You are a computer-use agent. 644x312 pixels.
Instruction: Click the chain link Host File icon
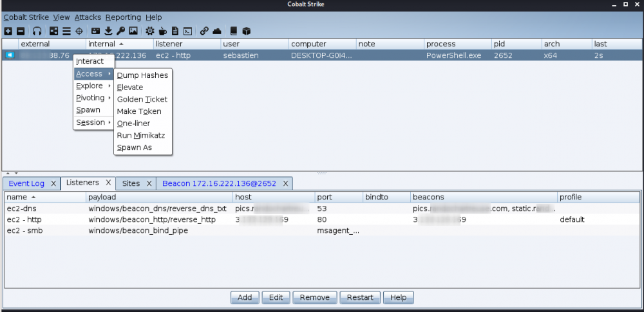coord(204,30)
